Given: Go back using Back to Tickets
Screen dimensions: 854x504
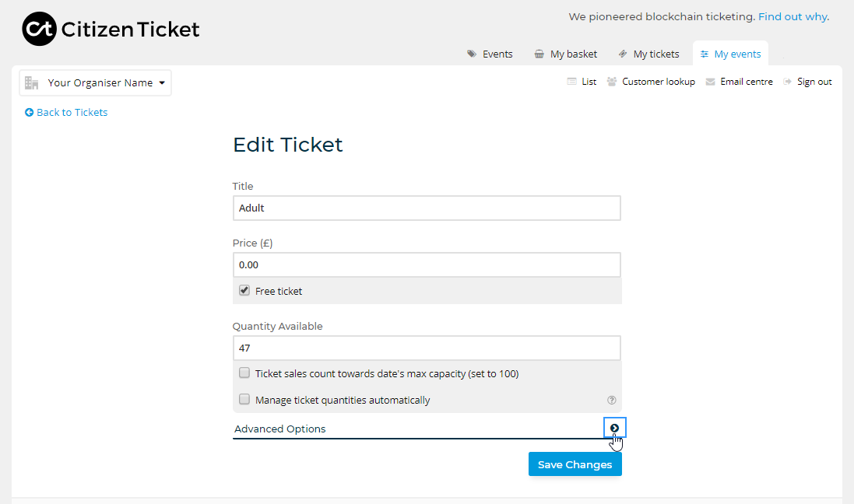Looking at the screenshot, I should 66,112.
